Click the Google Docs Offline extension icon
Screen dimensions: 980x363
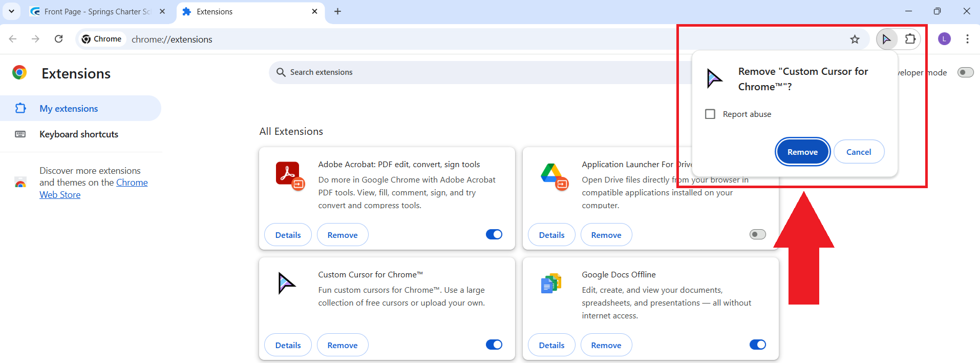[x=551, y=284]
